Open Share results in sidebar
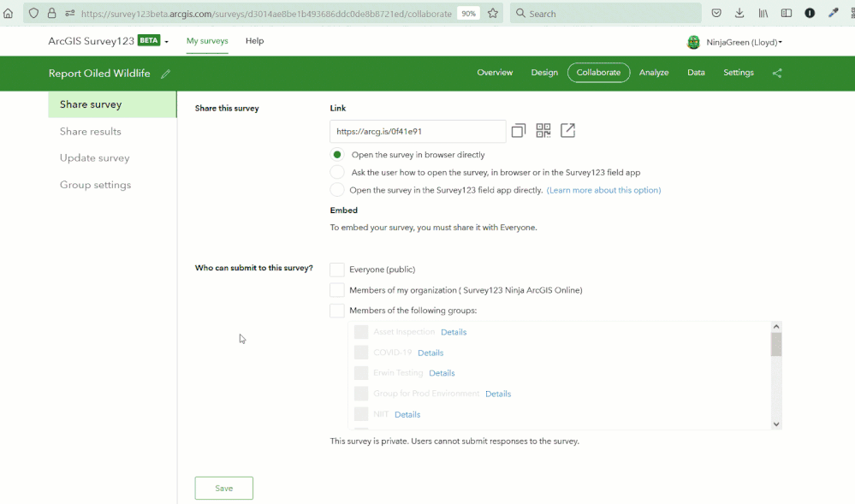Screen dimensions: 855x504 click(91, 132)
